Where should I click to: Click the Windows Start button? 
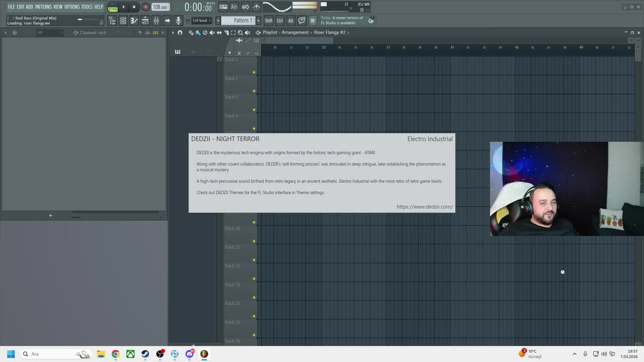coord(11,354)
